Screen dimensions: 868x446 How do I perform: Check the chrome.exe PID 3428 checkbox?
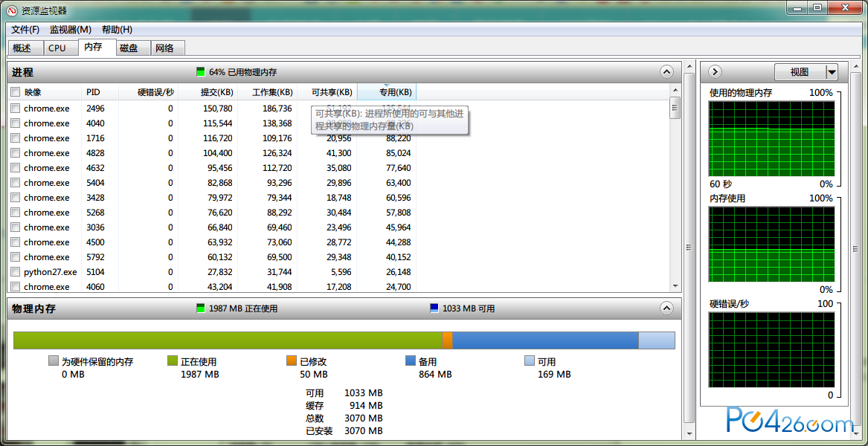coord(15,198)
